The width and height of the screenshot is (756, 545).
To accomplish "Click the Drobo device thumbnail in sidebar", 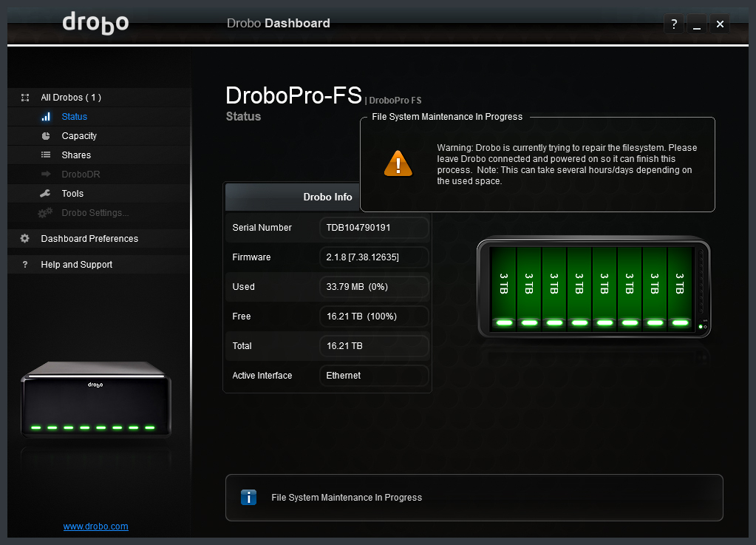I will [96, 399].
